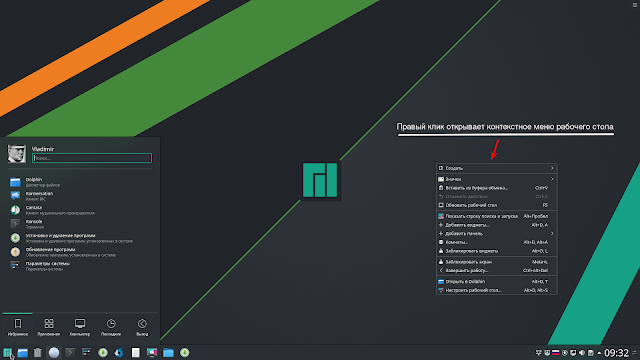
Task: Show hidden tray icons with up arrow
Action: (x=599, y=353)
